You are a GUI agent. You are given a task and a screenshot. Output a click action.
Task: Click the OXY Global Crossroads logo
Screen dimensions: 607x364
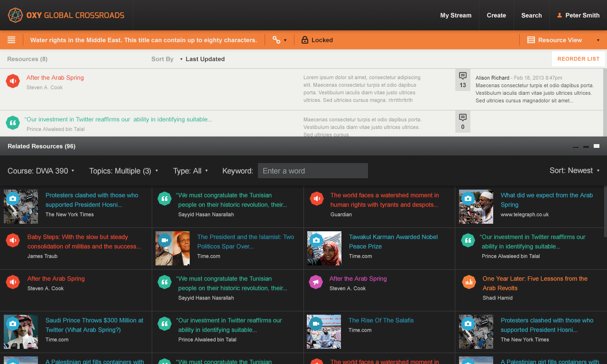66,15
